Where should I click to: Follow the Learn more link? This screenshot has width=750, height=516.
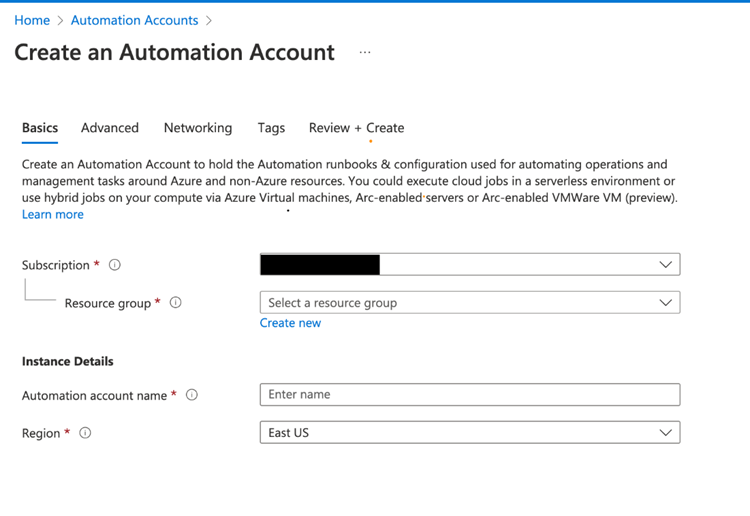tap(53, 214)
